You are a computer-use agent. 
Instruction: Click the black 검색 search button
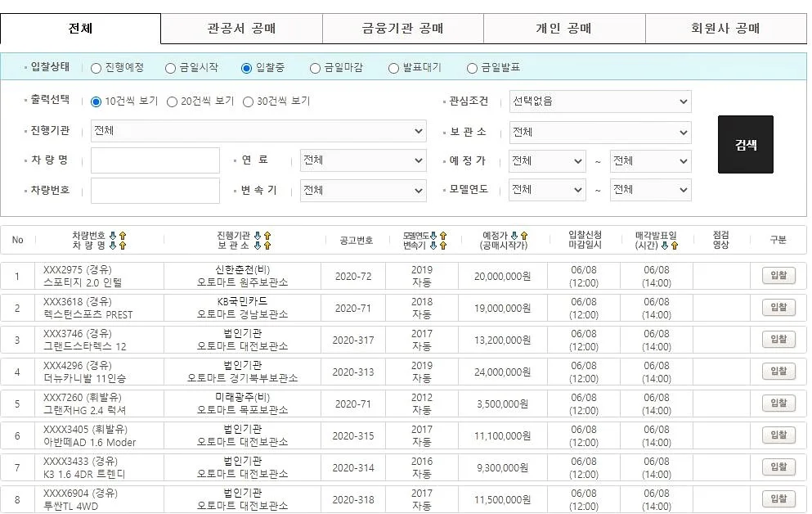(x=746, y=145)
